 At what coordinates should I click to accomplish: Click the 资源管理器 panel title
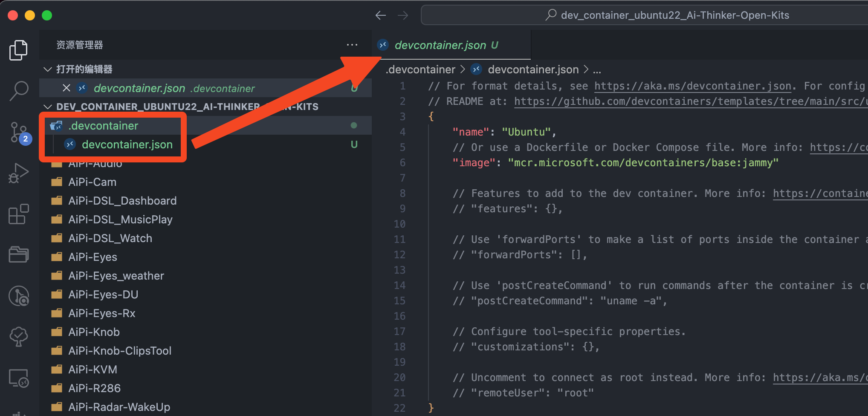[80, 45]
